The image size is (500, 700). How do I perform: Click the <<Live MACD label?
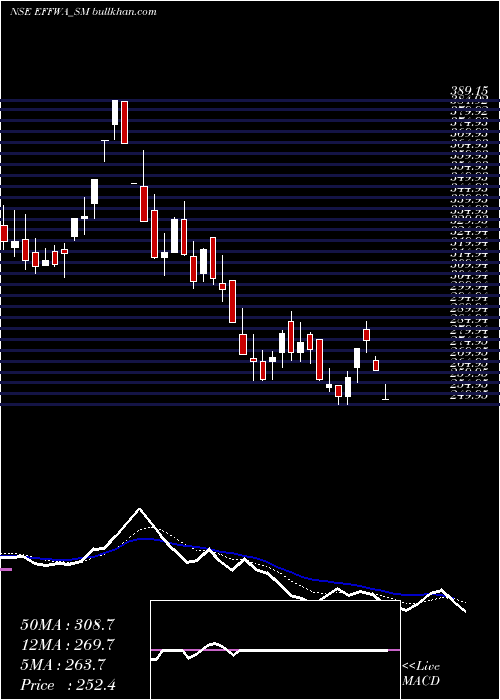coord(421,674)
